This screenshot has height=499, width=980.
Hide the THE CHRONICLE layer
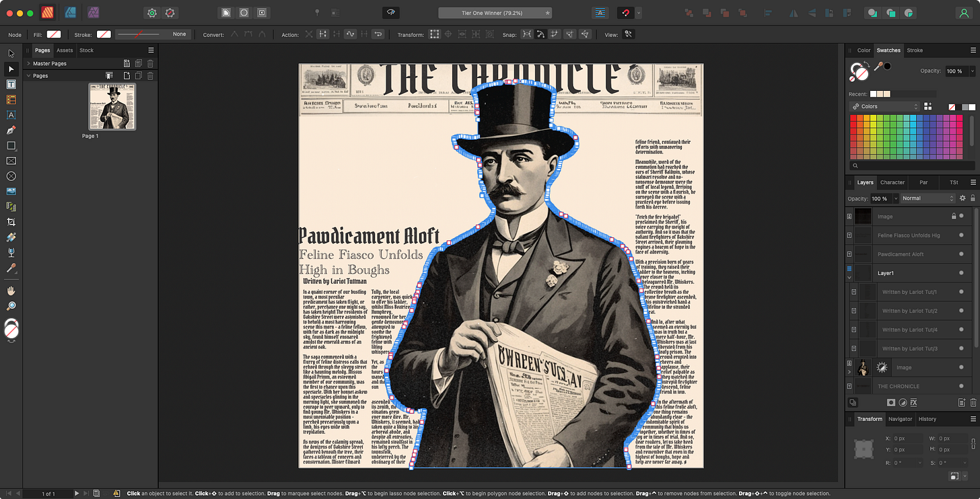coord(961,386)
